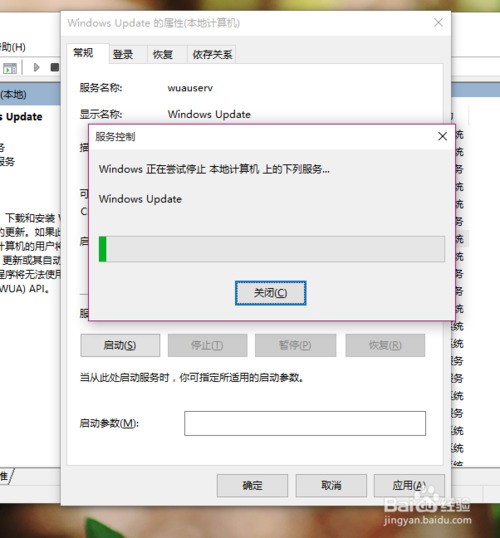Click the 恢复(R) button

tap(385, 345)
